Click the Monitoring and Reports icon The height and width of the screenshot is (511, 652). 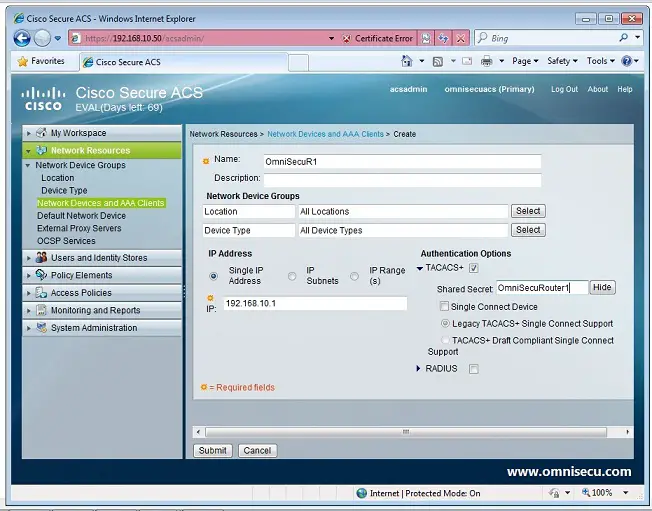tap(41, 310)
